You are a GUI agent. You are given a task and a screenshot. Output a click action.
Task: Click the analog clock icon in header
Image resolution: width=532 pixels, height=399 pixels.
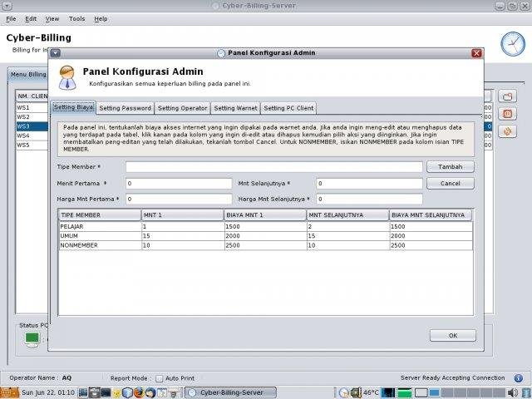coord(511,43)
